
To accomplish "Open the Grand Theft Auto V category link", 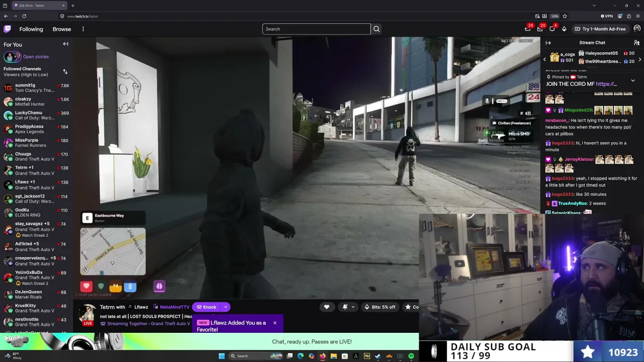I will pos(170,324).
